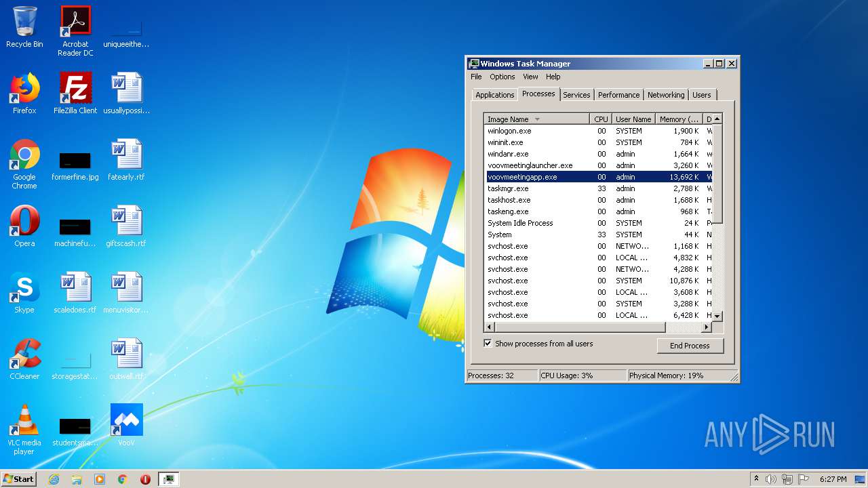Viewport: 868px width, 488px height.
Task: Select the formerfine.jpg image file
Action: 75,164
